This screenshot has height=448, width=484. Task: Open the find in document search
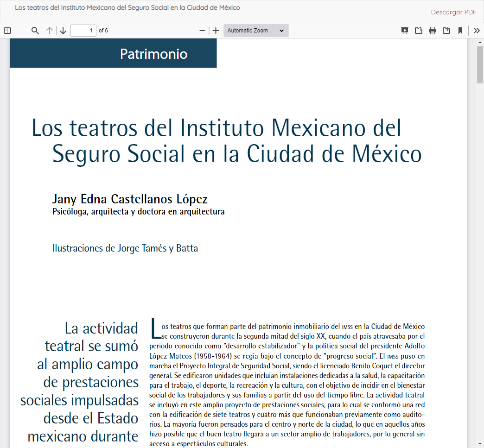pos(35,31)
